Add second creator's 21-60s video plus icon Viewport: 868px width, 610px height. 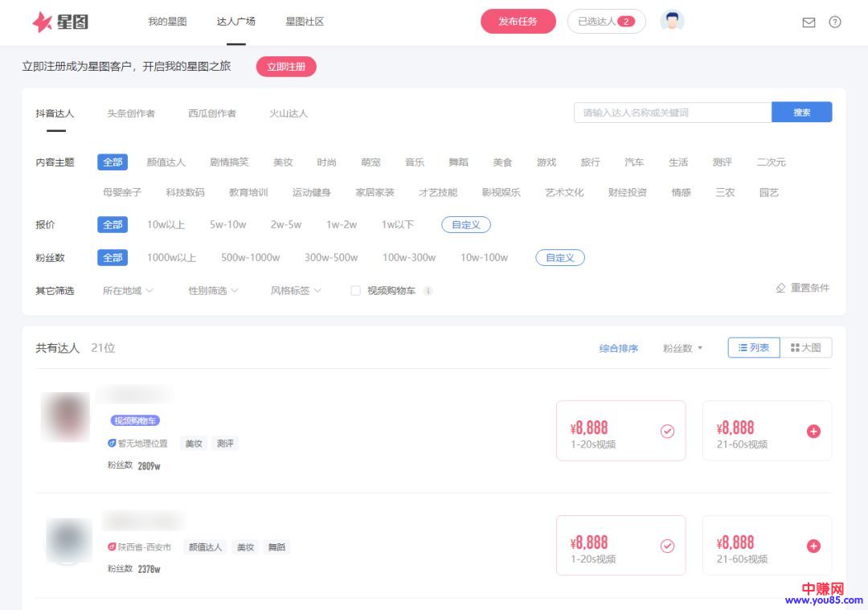coord(813,547)
